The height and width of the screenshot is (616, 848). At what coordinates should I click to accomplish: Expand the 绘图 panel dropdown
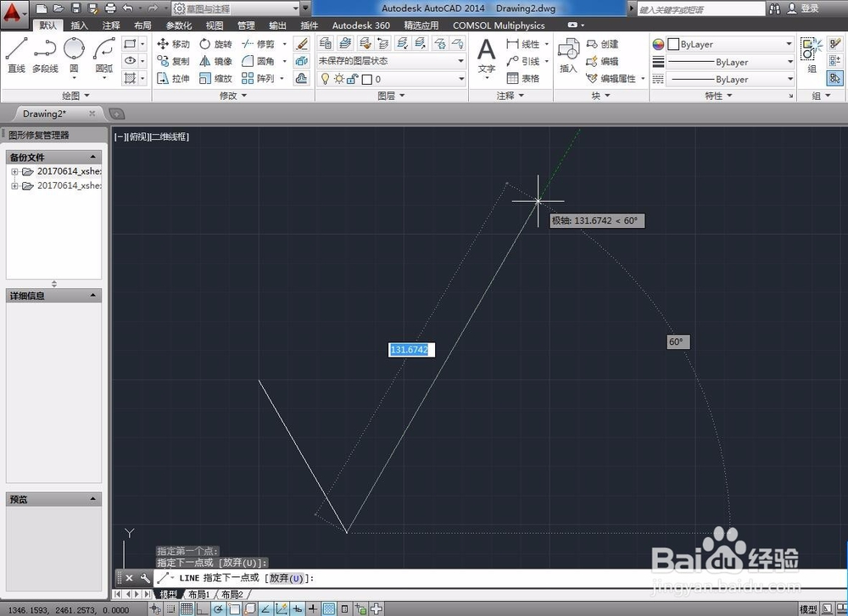[x=75, y=96]
